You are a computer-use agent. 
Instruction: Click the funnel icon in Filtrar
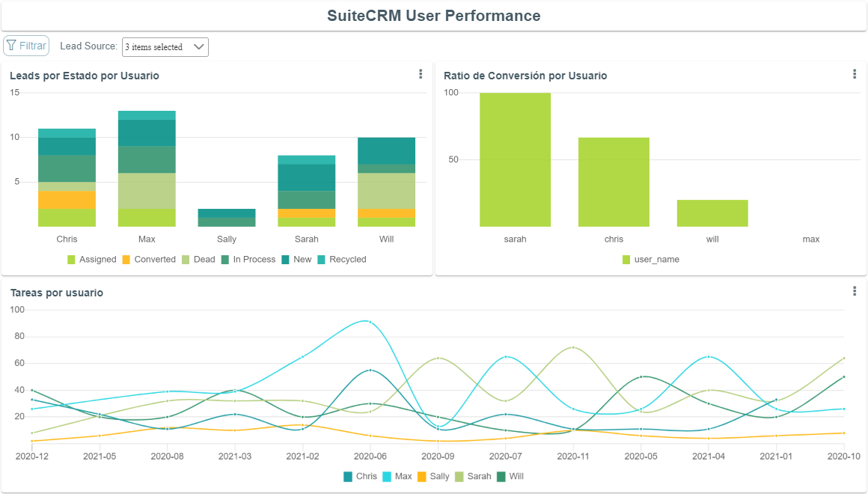(x=11, y=46)
